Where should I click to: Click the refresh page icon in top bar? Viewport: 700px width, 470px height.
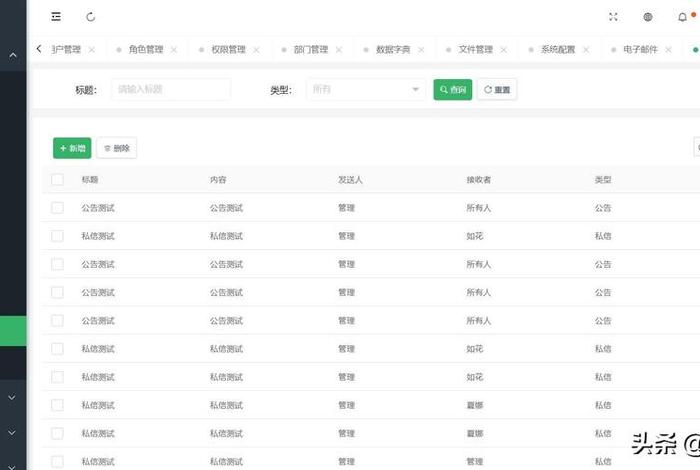click(x=91, y=17)
